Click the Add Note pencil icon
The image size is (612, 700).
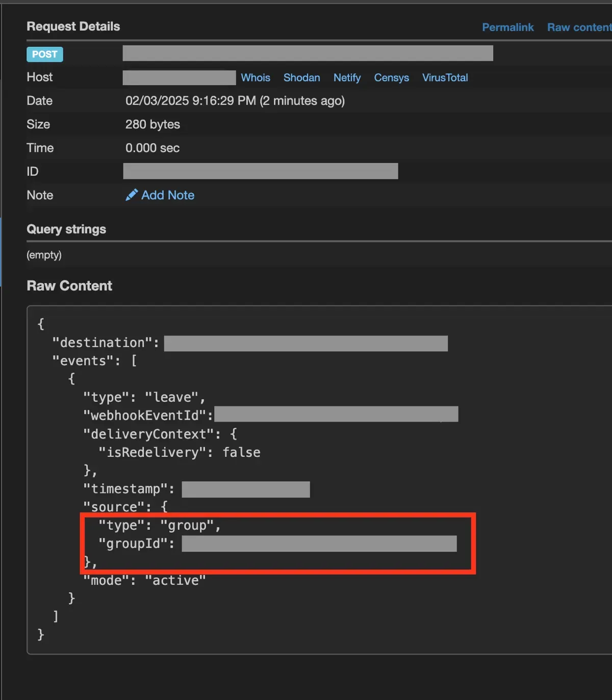coord(132,195)
